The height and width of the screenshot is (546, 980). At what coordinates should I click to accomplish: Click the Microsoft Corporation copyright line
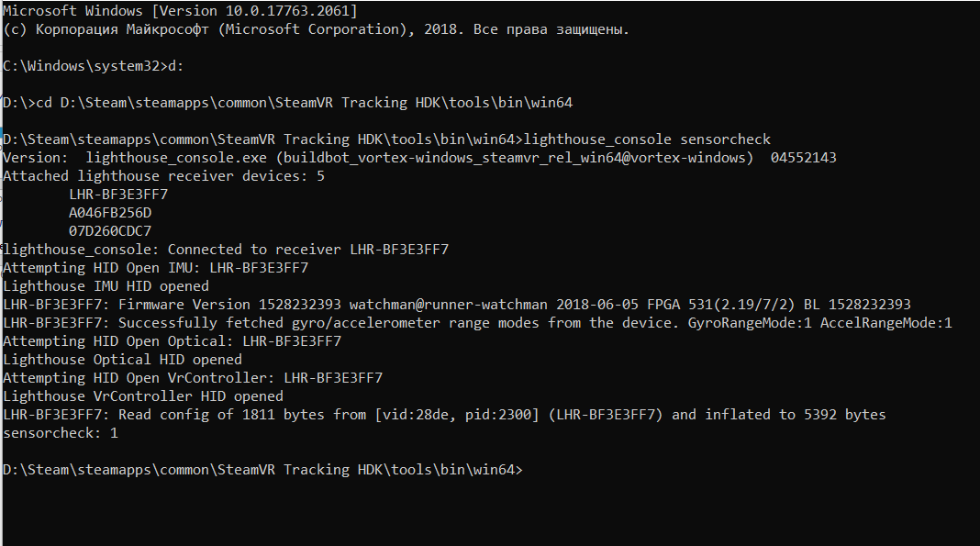[316, 28]
